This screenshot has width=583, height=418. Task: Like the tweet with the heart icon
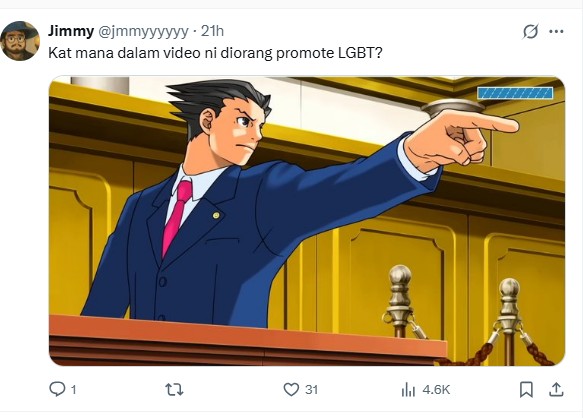point(291,390)
